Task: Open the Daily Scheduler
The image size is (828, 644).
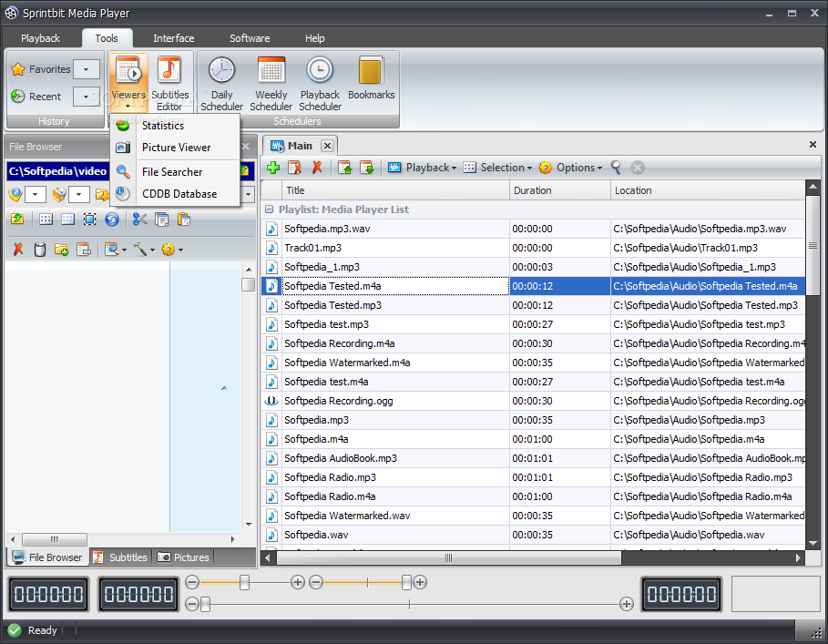Action: point(221,84)
